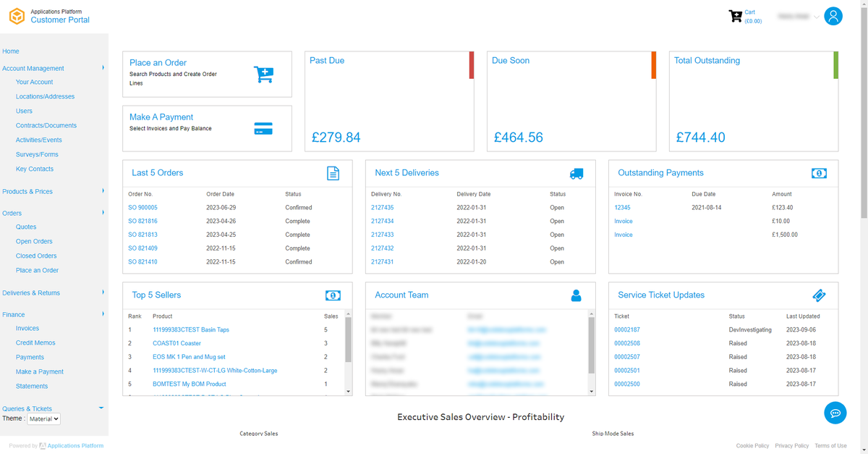The image size is (868, 454).
Task: Open the user name dropdown chevron
Action: click(x=817, y=17)
